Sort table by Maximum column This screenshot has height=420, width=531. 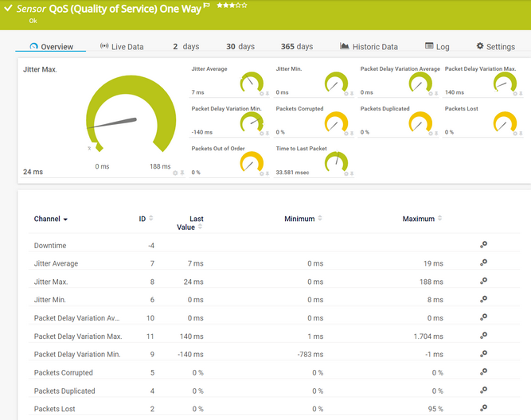(422, 219)
